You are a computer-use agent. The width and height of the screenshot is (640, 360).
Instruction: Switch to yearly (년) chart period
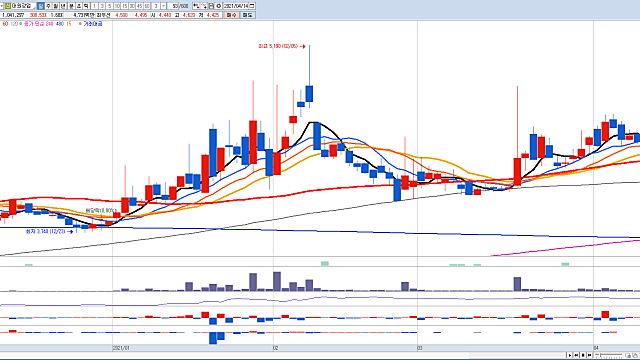(63, 6)
